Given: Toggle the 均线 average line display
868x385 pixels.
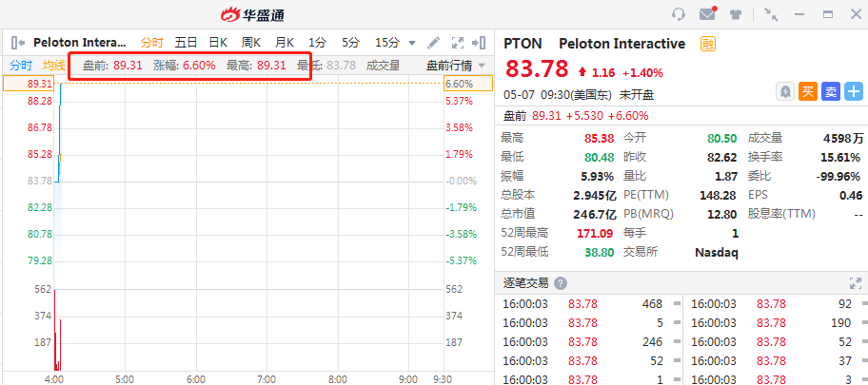Looking at the screenshot, I should 54,66.
